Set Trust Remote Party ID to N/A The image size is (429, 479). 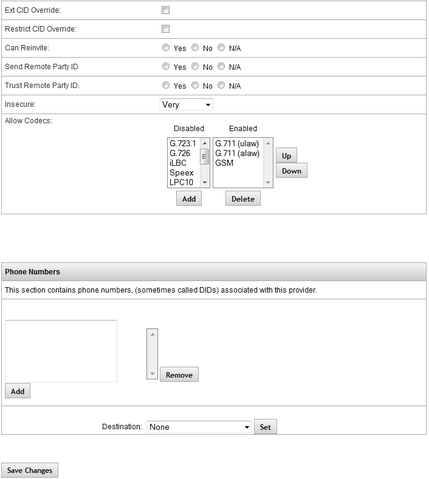tap(221, 85)
